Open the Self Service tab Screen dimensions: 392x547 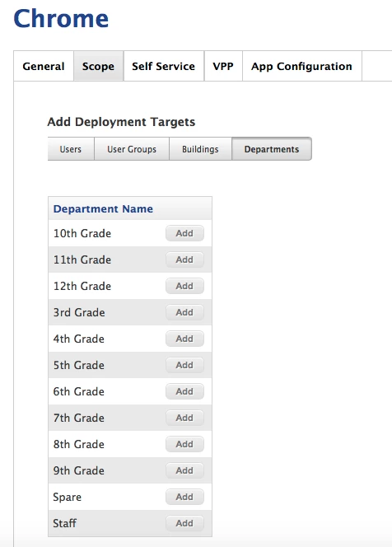164,66
